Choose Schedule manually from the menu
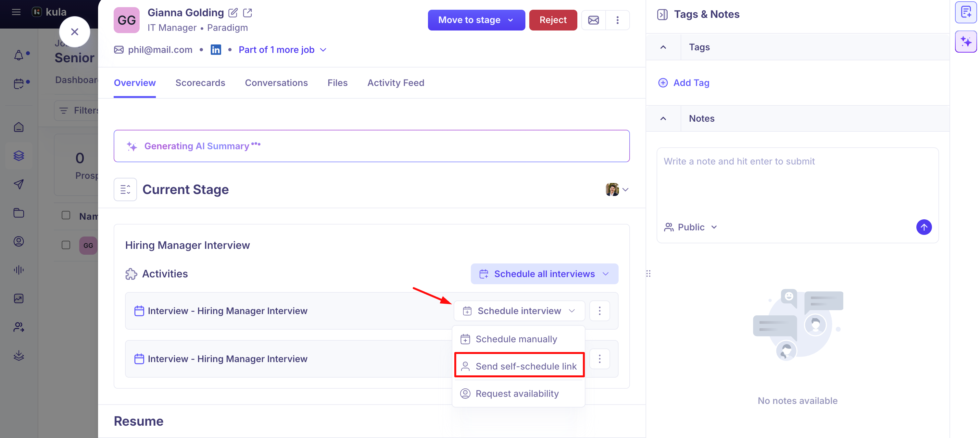Image resolution: width=980 pixels, height=438 pixels. click(x=519, y=339)
